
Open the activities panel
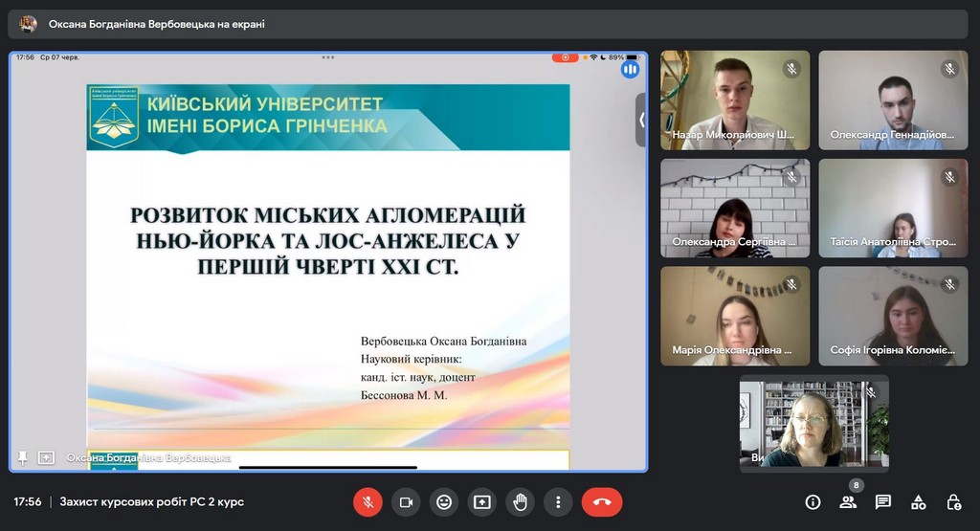point(918,501)
